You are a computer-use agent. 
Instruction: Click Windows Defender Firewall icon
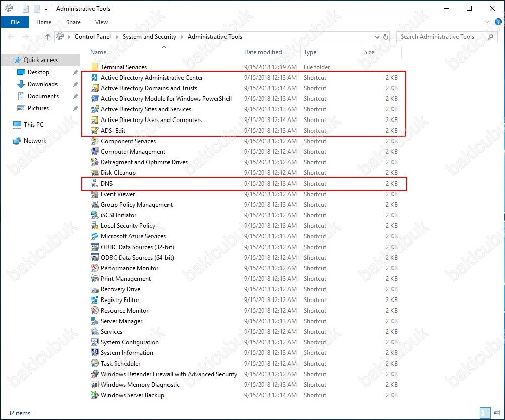pos(94,374)
